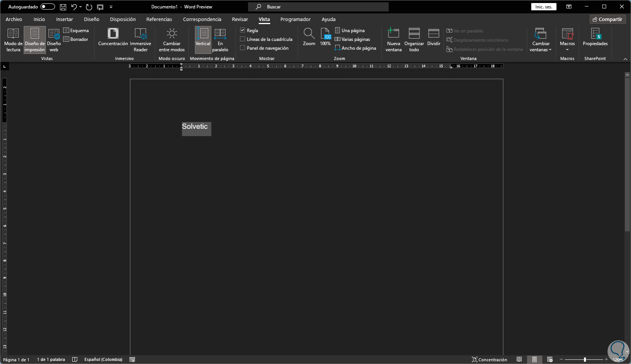631x364 pixels.
Task: Click the presentation screen icon in quick access toolbar
Action: (100, 7)
